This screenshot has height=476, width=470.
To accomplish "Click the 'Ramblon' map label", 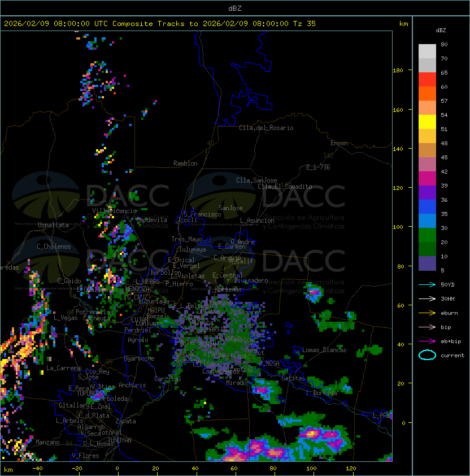I will pyautogui.click(x=185, y=163).
